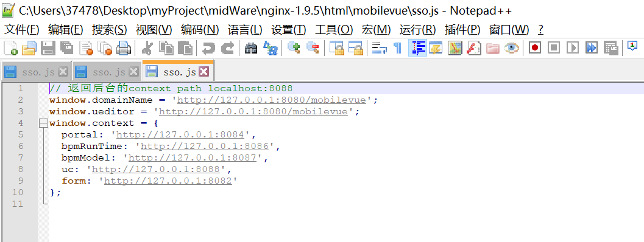
Task: Toggle the indent guide toolbar button
Action: coord(418,48)
